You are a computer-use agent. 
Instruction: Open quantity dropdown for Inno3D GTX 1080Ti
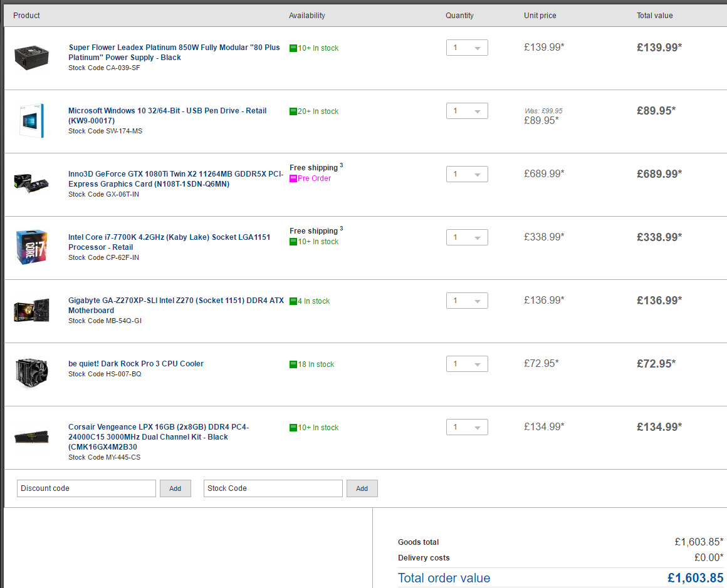[x=467, y=174]
